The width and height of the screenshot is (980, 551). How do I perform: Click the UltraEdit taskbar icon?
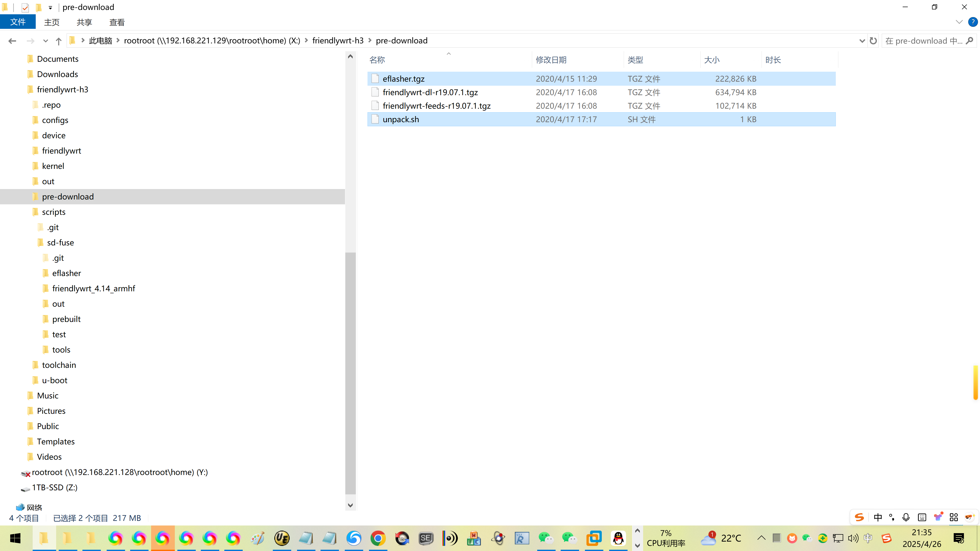click(x=282, y=538)
